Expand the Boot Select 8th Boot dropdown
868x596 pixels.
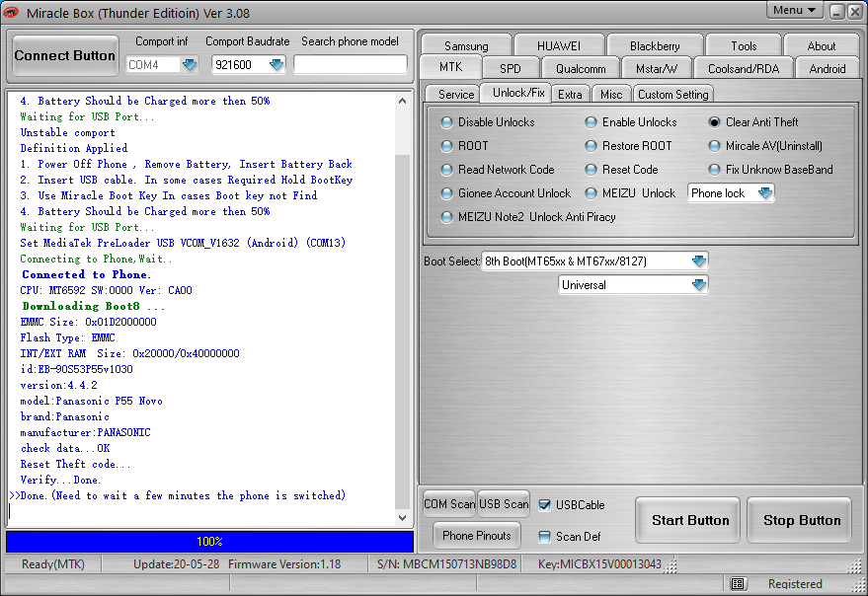(698, 261)
